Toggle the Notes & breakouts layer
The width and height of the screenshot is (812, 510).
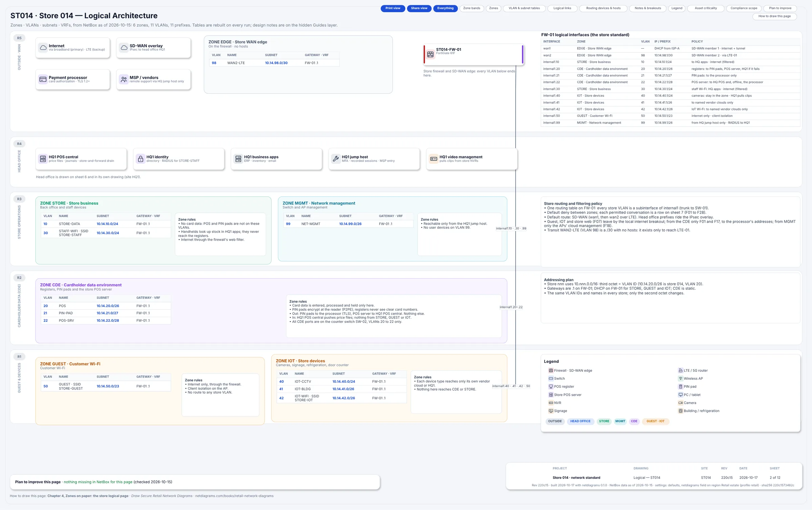tap(648, 8)
